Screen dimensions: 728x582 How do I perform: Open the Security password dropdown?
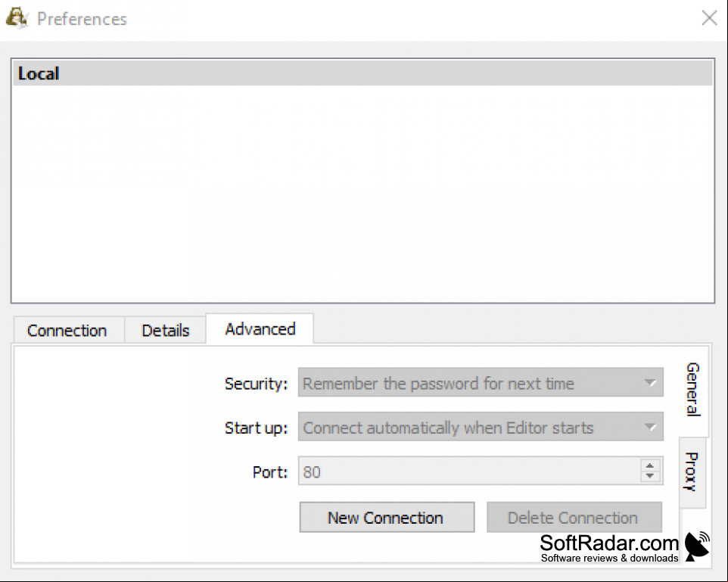pos(481,383)
